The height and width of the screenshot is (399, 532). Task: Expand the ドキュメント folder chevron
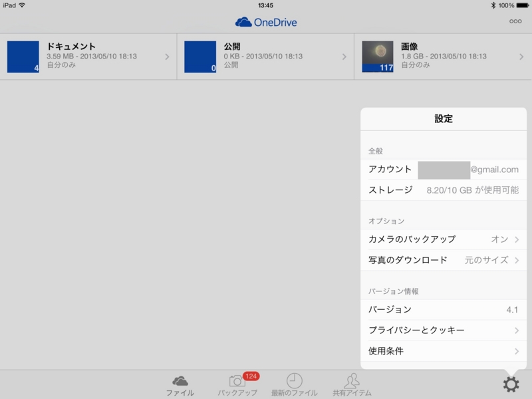coord(168,56)
